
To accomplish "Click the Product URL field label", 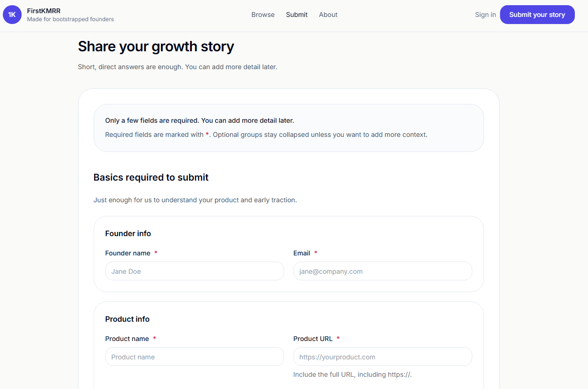I will click(x=313, y=339).
